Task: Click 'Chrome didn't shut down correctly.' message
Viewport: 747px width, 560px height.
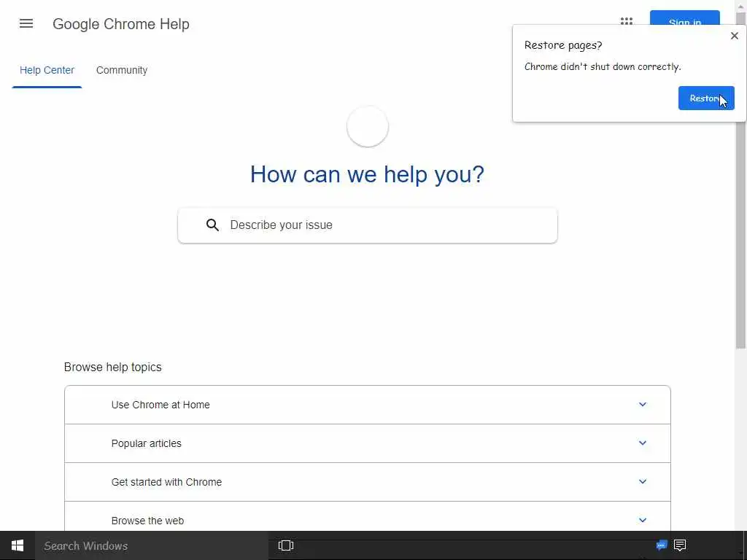Action: (603, 66)
